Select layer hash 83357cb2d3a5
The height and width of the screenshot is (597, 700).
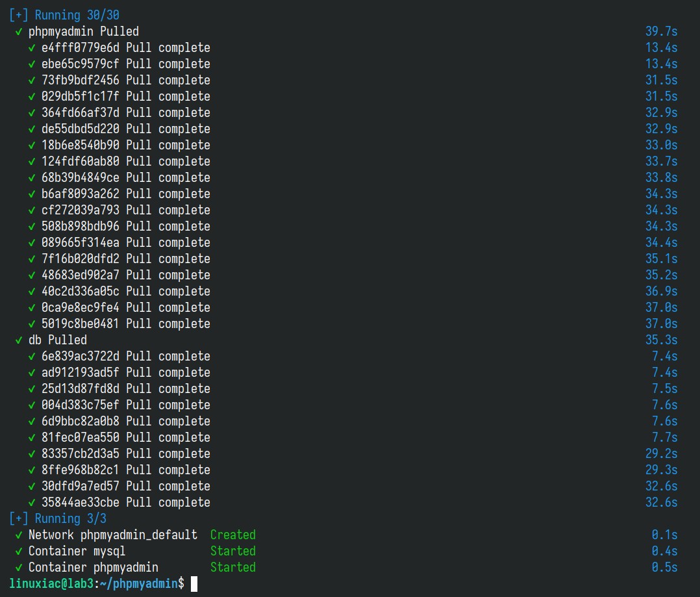click(x=81, y=453)
